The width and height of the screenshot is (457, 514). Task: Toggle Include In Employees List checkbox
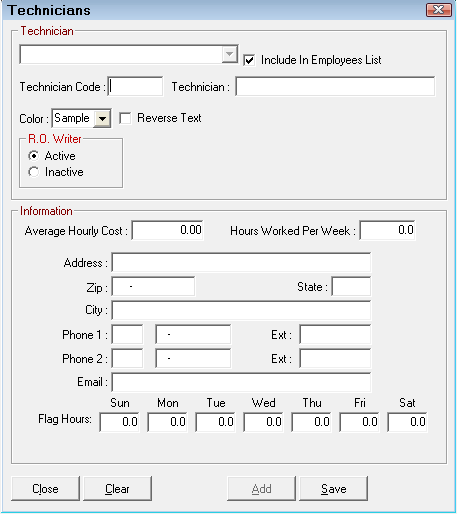249,60
